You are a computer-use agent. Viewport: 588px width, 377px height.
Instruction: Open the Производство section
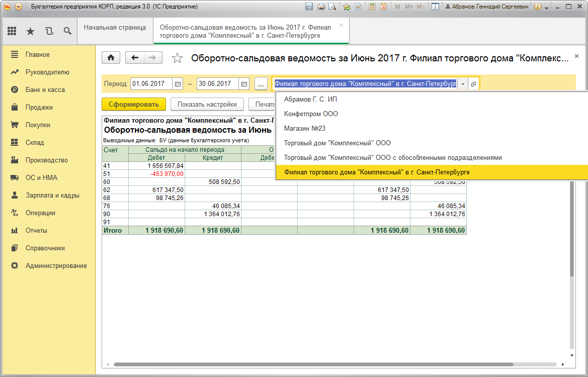tap(46, 160)
